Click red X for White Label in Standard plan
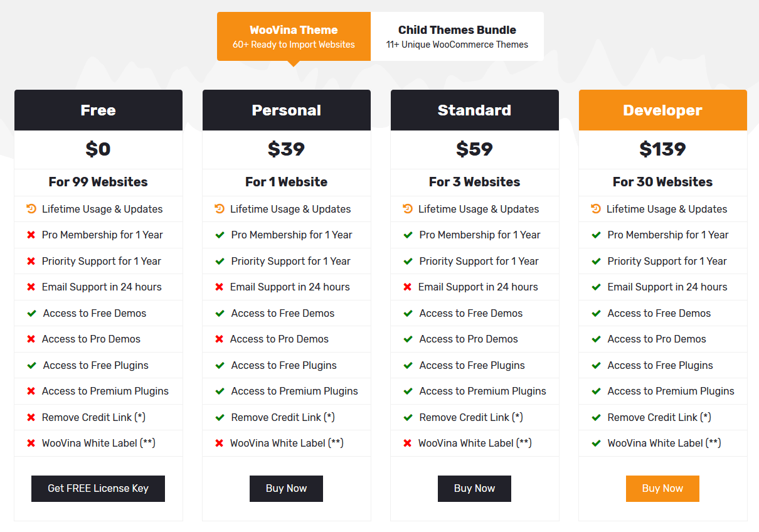759x532 pixels. [407, 444]
